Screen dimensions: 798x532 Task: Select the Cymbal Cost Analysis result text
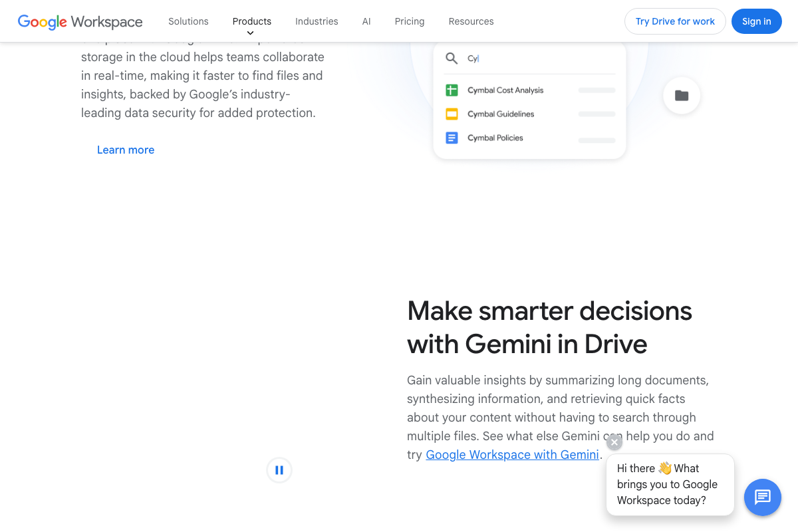coord(505,90)
